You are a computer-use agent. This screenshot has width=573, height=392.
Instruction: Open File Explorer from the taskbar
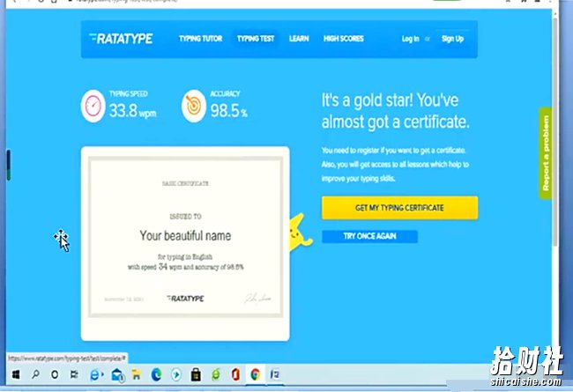(137, 375)
